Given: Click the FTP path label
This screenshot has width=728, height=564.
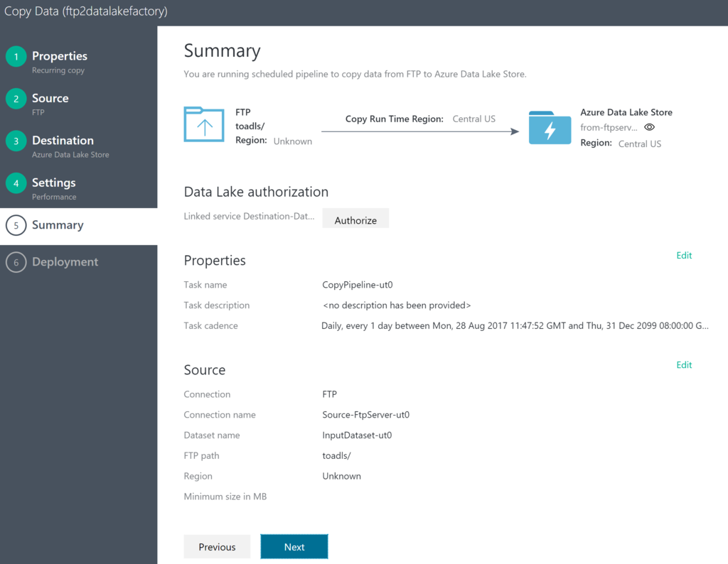Looking at the screenshot, I should (201, 455).
